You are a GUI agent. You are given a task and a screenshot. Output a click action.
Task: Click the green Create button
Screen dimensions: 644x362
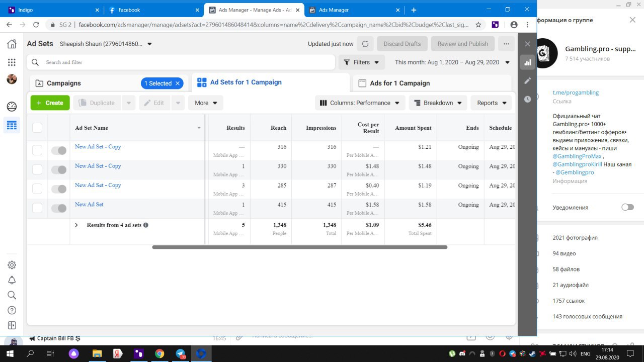point(50,103)
